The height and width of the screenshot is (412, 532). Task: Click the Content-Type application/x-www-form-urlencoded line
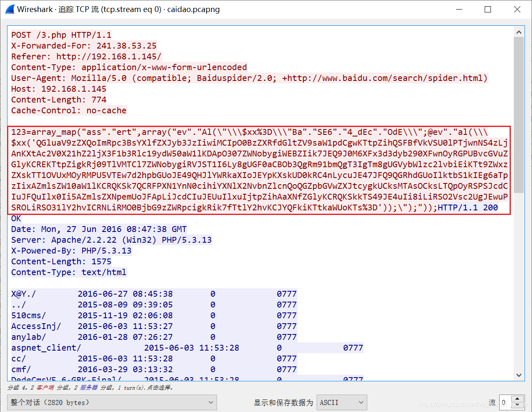(129, 67)
